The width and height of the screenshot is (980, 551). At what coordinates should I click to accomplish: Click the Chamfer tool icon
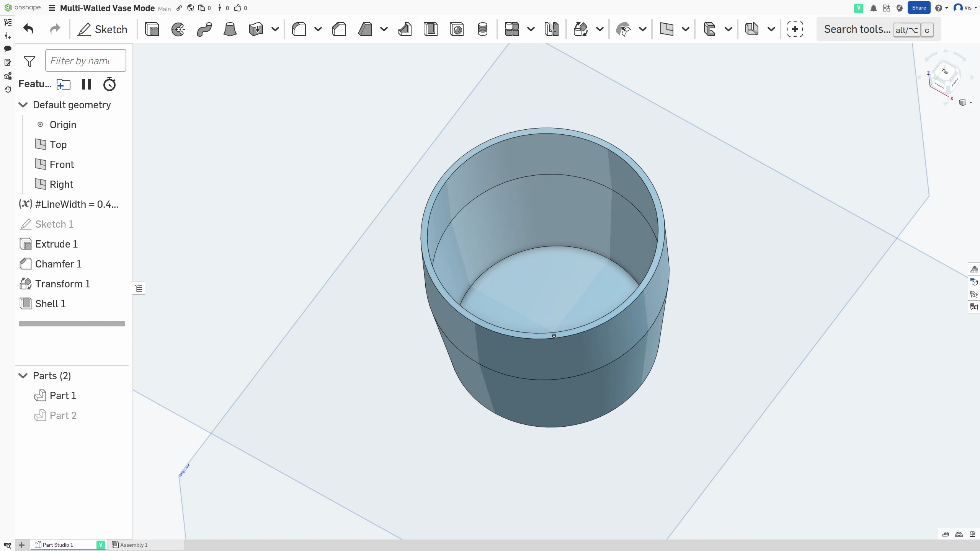339,29
